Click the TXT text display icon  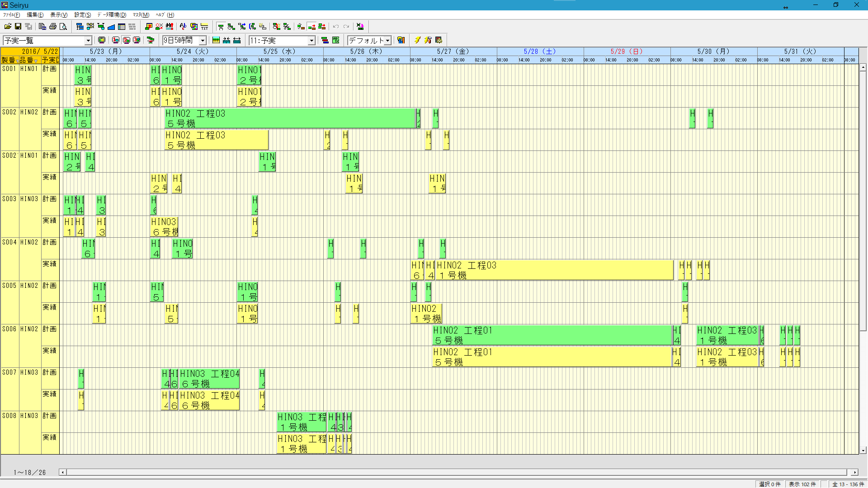pos(204,27)
